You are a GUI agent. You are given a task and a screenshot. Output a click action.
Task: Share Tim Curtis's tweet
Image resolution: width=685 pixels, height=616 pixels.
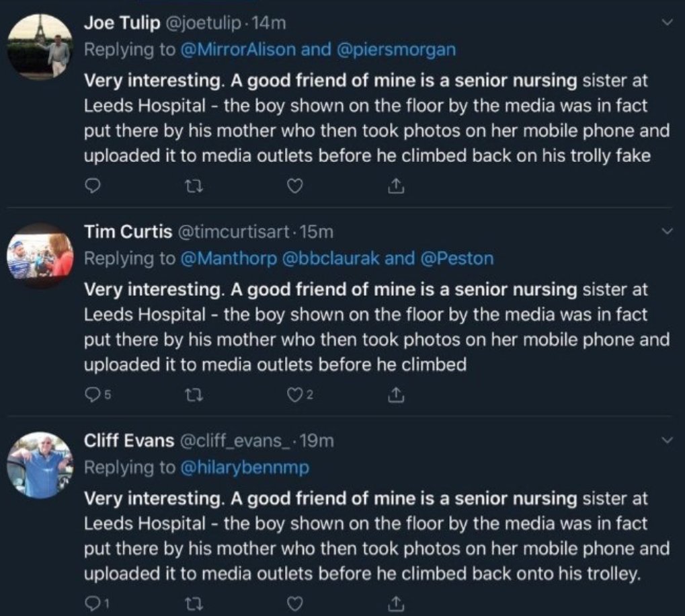click(x=397, y=393)
